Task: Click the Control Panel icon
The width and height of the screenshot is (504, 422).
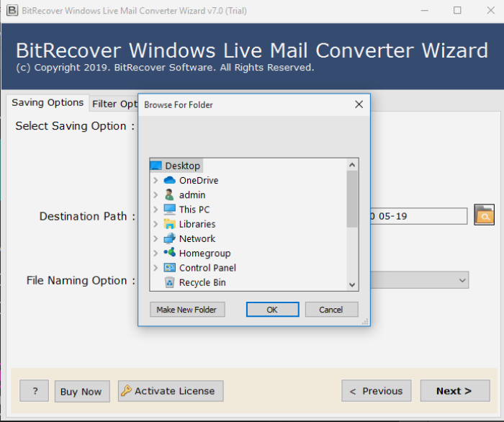Action: [169, 267]
